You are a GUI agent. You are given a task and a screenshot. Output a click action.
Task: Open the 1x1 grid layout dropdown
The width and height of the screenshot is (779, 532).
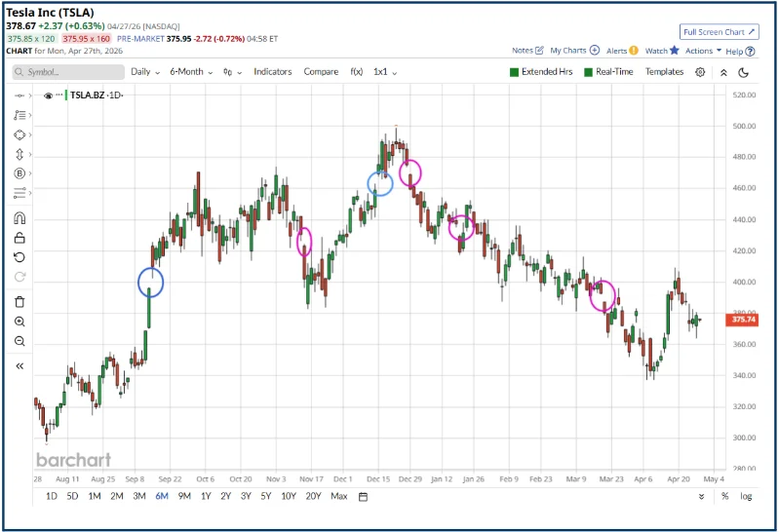coord(385,72)
